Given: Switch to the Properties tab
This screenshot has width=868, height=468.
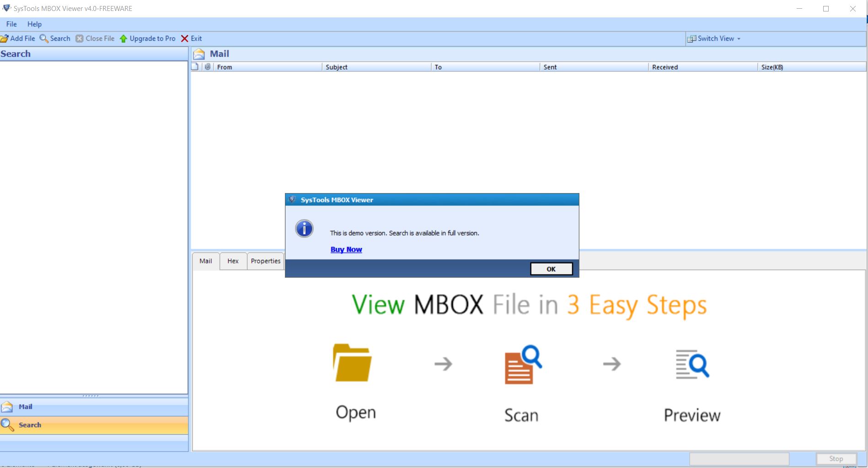Looking at the screenshot, I should point(266,261).
